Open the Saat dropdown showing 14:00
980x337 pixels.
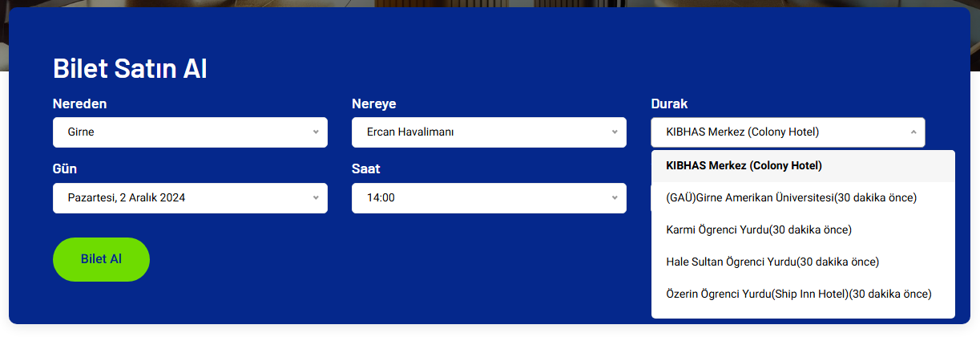[x=479, y=198]
